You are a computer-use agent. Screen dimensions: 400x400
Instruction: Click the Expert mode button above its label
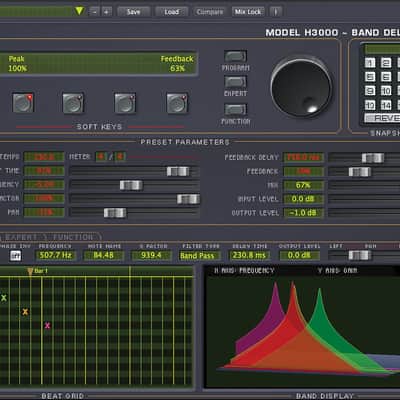pyautogui.click(x=235, y=82)
